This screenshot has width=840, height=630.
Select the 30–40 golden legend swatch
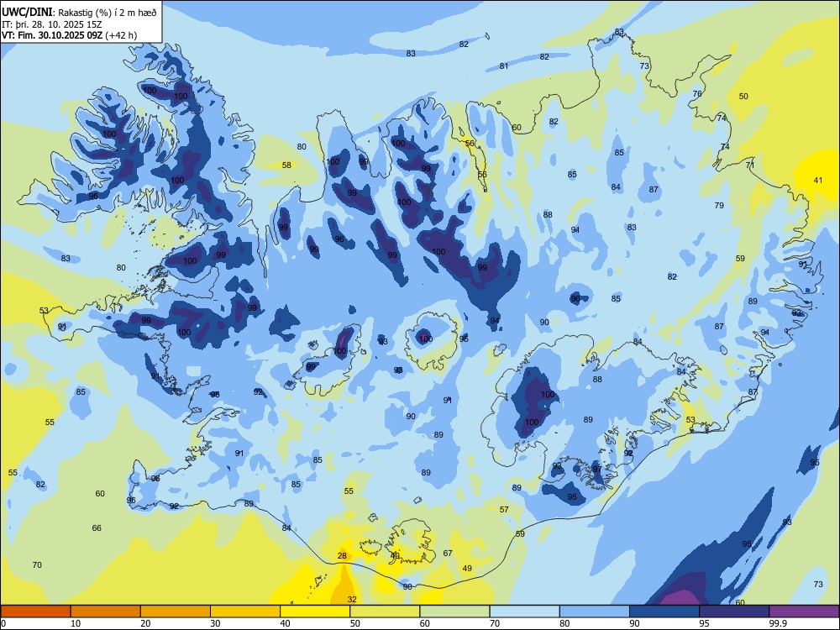click(x=245, y=612)
